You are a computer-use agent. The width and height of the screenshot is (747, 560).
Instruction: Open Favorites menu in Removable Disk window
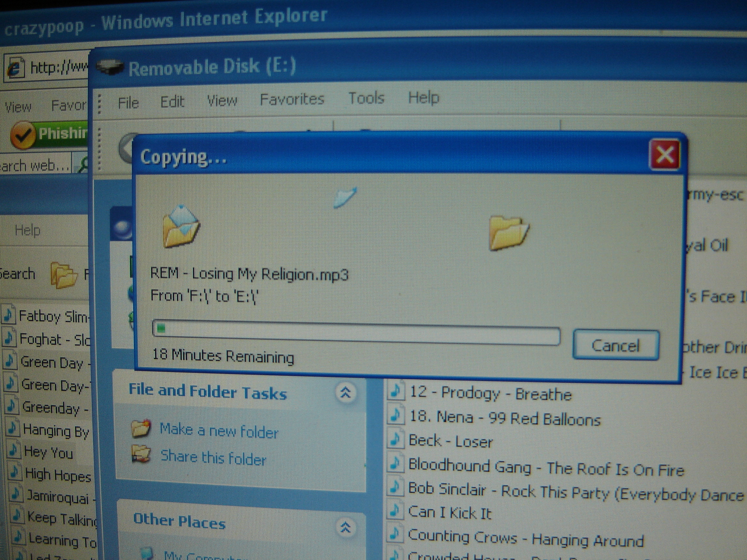click(292, 99)
